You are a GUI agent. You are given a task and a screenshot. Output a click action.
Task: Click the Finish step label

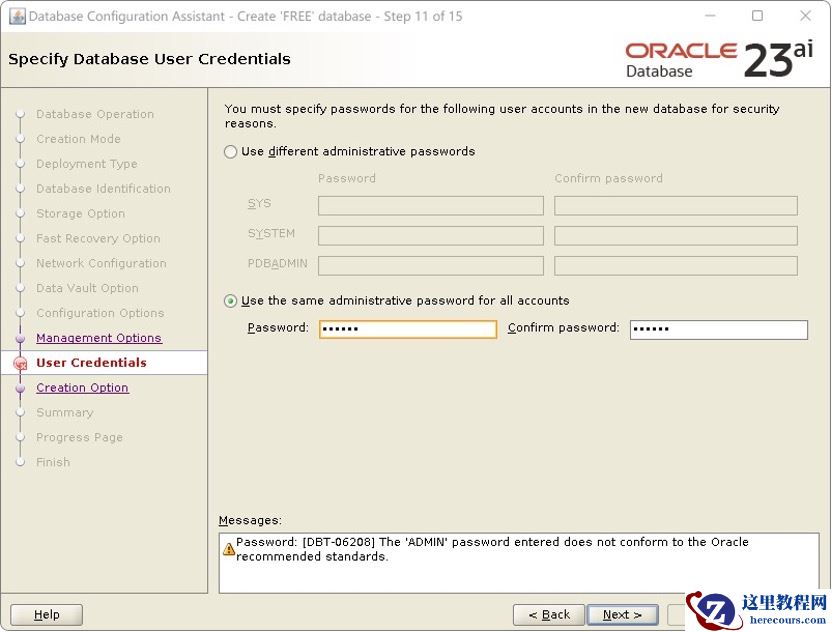tap(53, 462)
